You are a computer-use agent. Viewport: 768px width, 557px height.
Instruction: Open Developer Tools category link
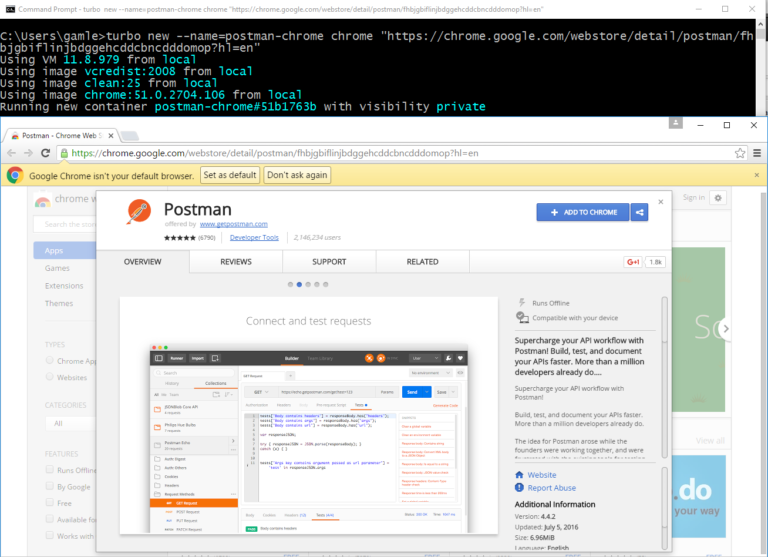[254, 238]
